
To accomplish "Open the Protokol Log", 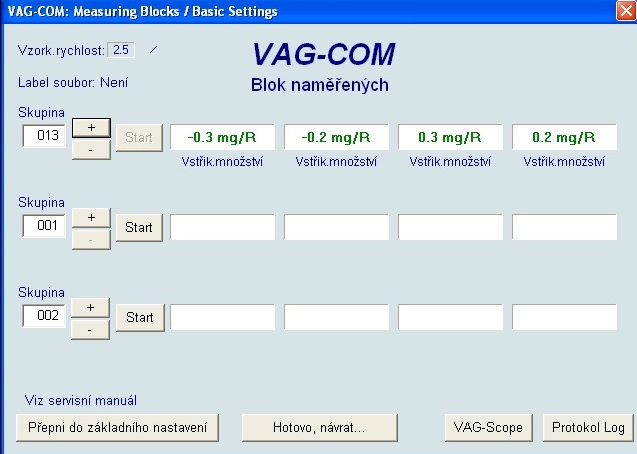I will point(588,428).
